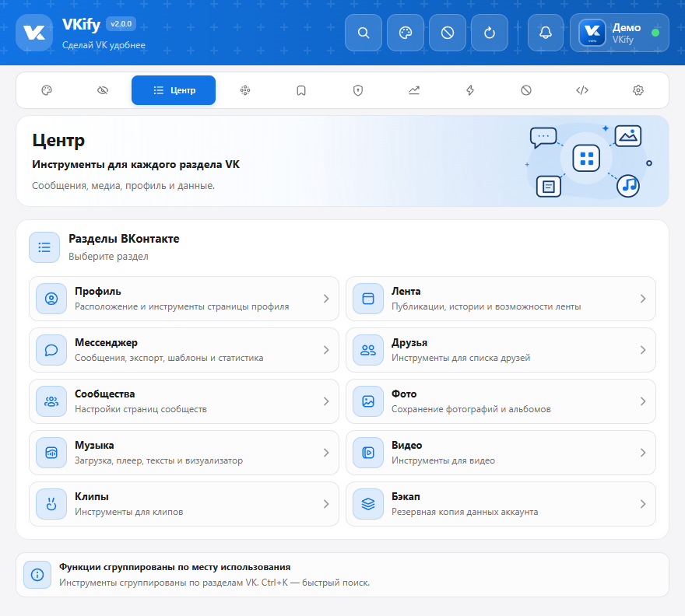The width and height of the screenshot is (685, 616).
Task: Click the Профиль person icon
Action: click(x=51, y=299)
